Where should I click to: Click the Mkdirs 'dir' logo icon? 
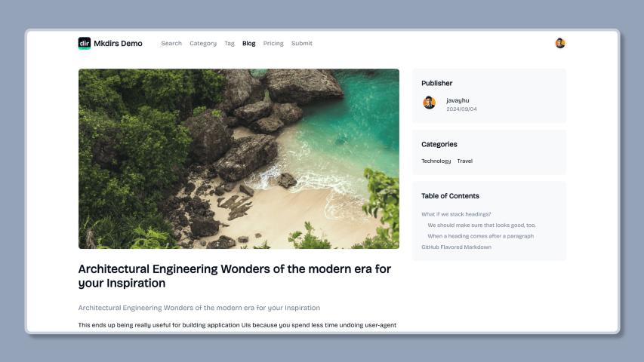click(85, 43)
